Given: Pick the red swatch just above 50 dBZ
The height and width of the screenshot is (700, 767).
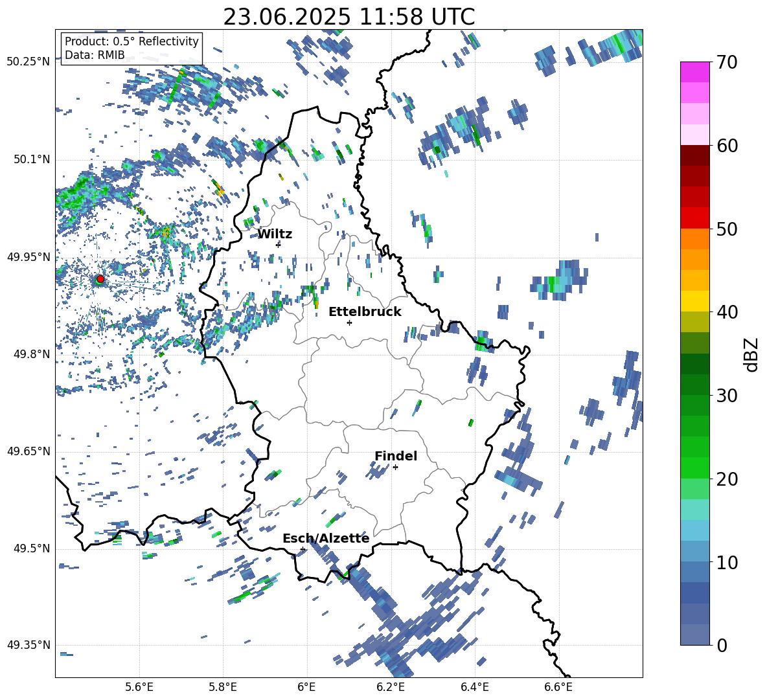Looking at the screenshot, I should [x=694, y=218].
